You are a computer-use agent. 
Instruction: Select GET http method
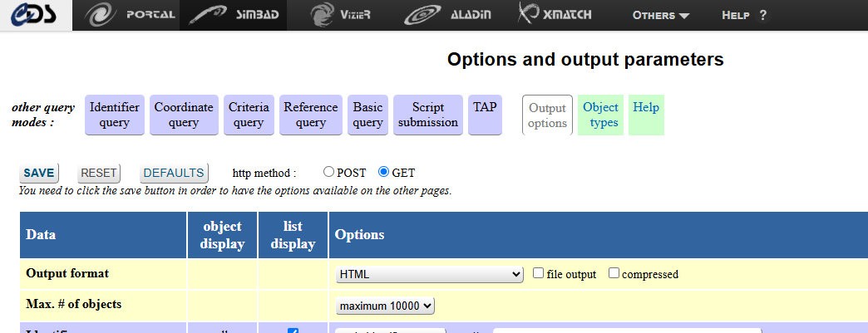pyautogui.click(x=383, y=172)
